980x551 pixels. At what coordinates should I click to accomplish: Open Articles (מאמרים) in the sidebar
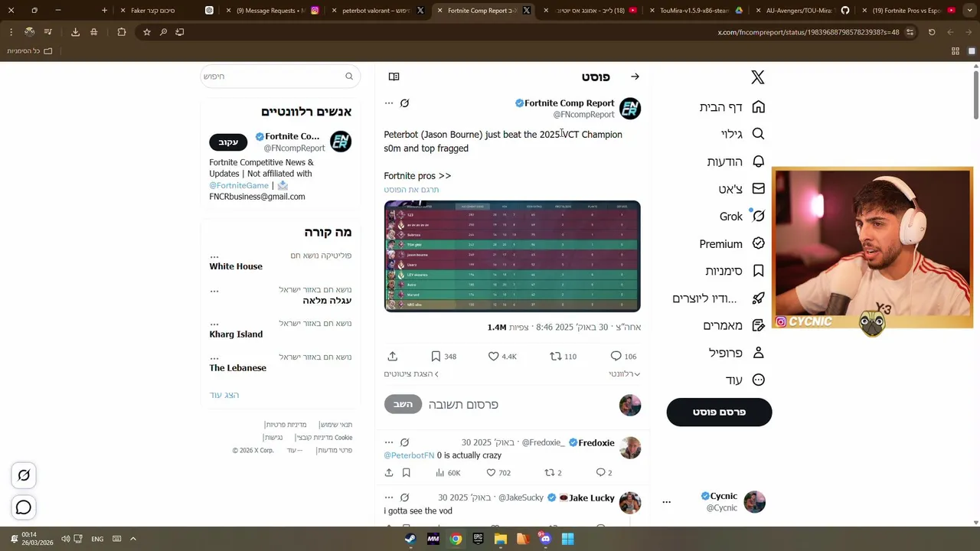(x=734, y=325)
